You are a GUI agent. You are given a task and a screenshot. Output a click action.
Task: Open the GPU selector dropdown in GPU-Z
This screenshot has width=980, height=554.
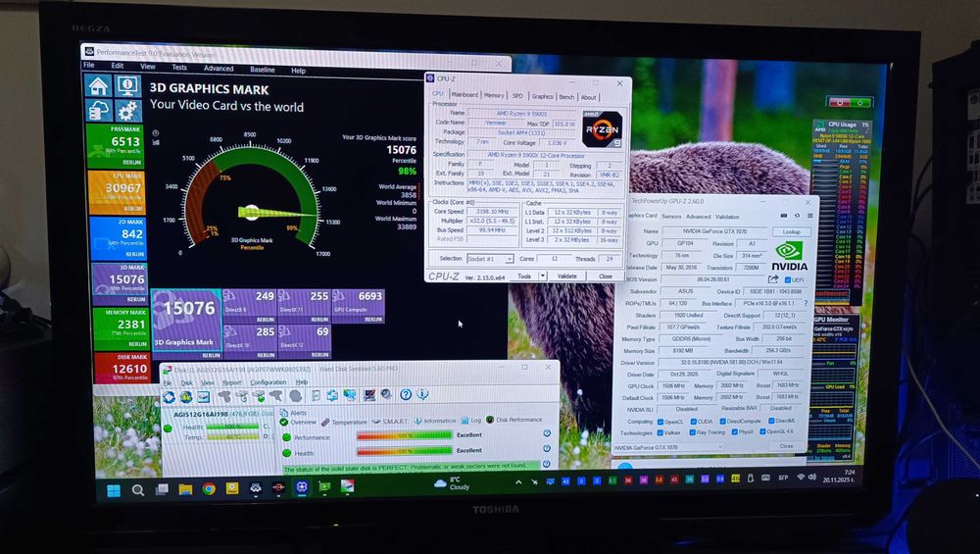coord(668,448)
